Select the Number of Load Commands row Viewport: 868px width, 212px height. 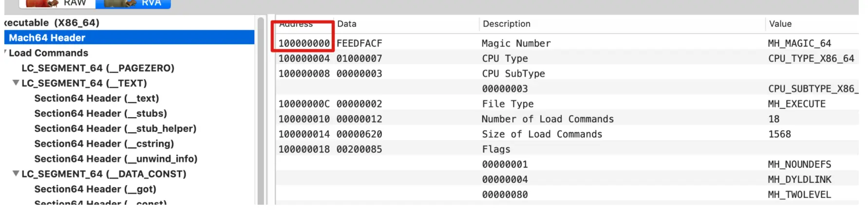pos(547,119)
